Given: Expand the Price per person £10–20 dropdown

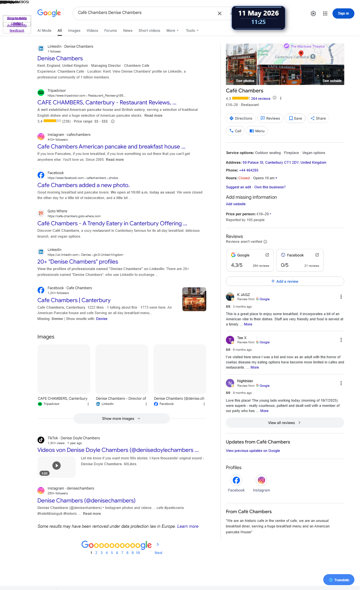Looking at the screenshot, I should tap(270, 214).
